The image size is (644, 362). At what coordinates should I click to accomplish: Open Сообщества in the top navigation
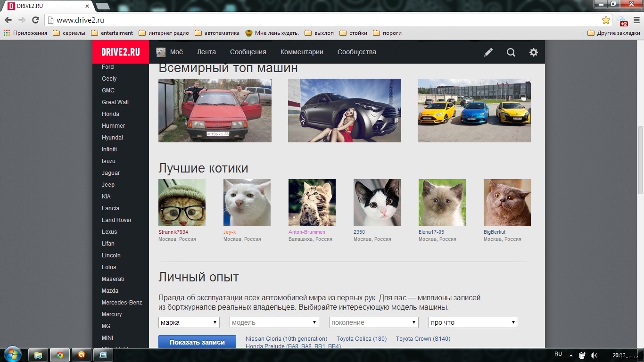click(x=357, y=52)
